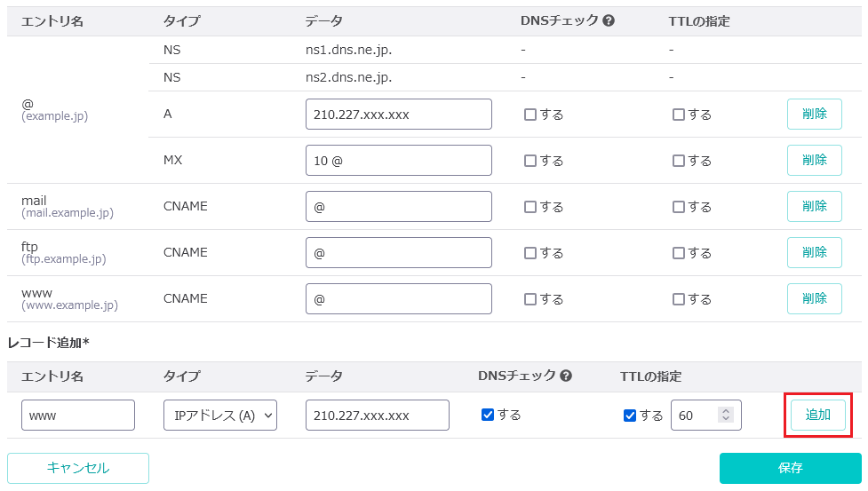Viewport: 868px width, 491px height.
Task: Delete the mail CNAME record
Action: pos(815,206)
